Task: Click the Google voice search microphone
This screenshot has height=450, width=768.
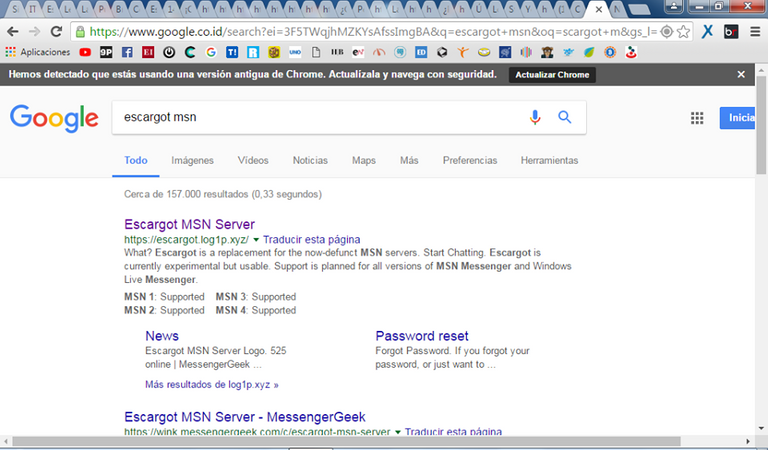Action: pyautogui.click(x=535, y=117)
